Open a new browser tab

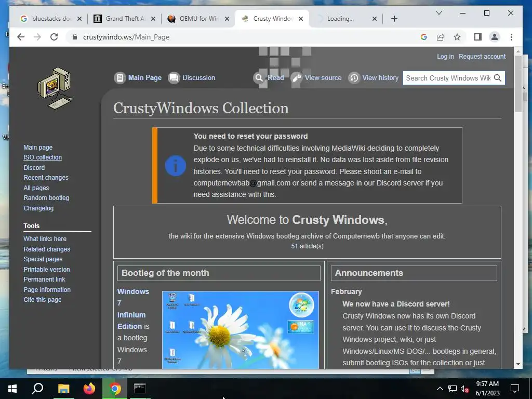coord(394,19)
